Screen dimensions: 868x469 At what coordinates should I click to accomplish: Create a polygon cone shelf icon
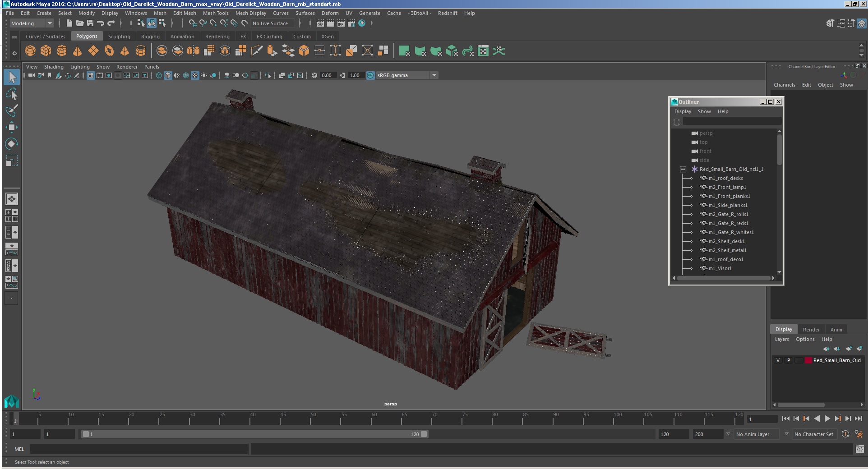[78, 51]
